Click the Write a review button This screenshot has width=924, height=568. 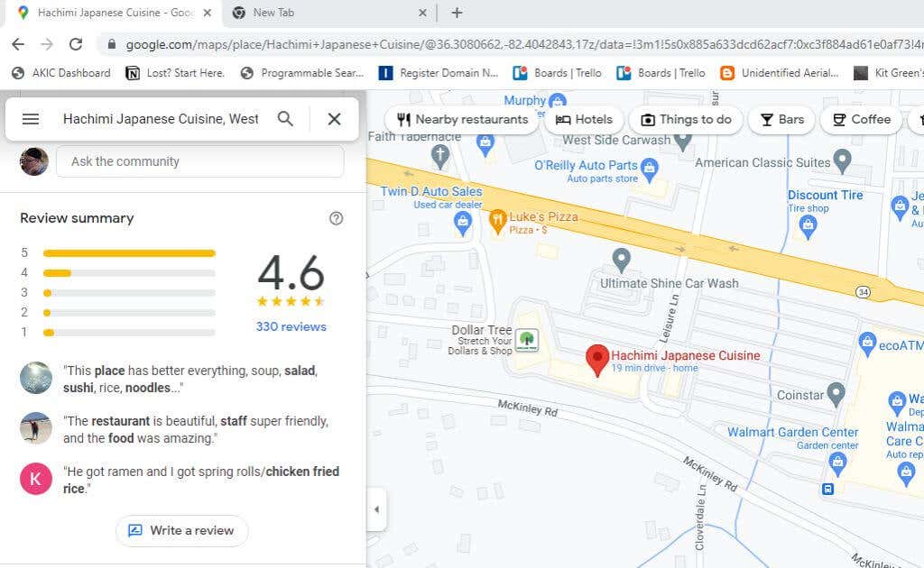click(x=181, y=530)
